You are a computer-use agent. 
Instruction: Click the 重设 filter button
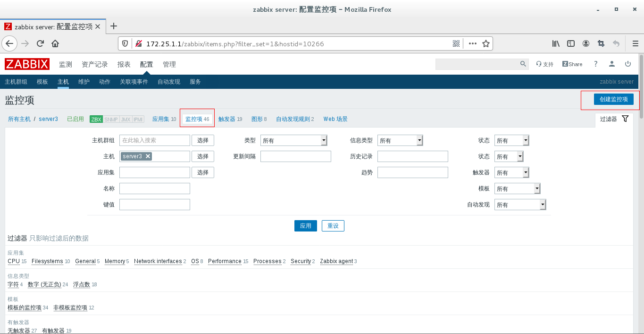point(333,226)
